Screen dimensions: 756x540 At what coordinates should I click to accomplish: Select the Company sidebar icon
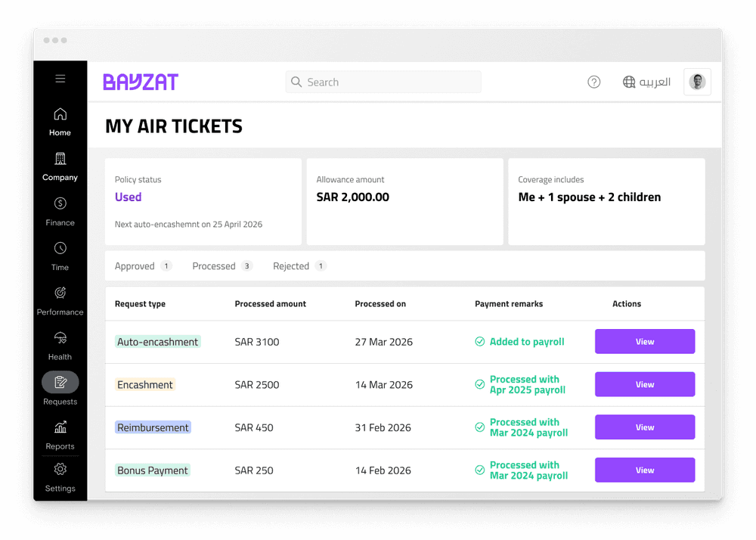click(60, 160)
